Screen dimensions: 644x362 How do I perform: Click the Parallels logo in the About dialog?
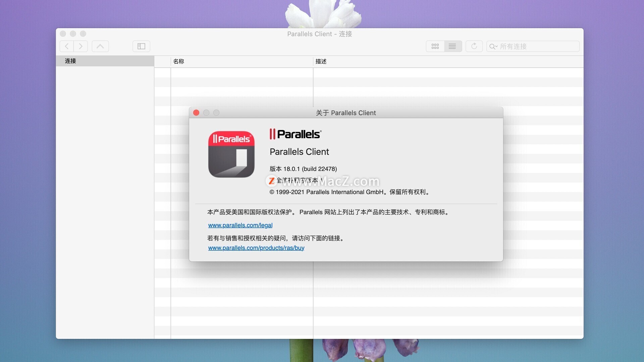pos(296,134)
